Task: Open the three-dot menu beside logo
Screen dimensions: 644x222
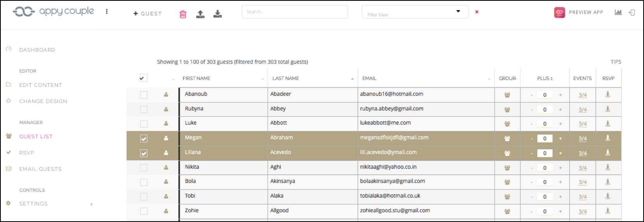Action: (x=107, y=12)
